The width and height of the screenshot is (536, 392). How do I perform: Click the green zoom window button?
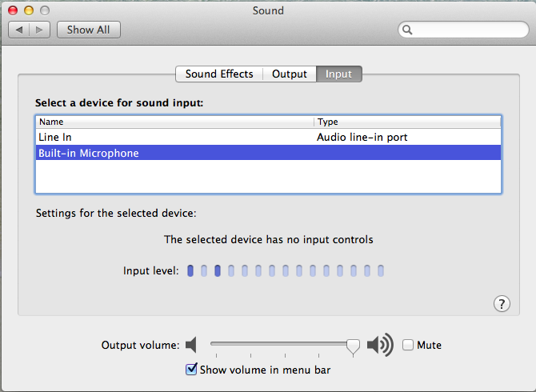(44, 10)
